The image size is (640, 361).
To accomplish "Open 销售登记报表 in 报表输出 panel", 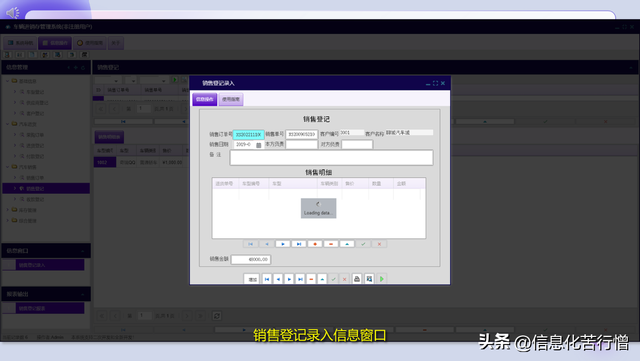I will tap(50, 308).
